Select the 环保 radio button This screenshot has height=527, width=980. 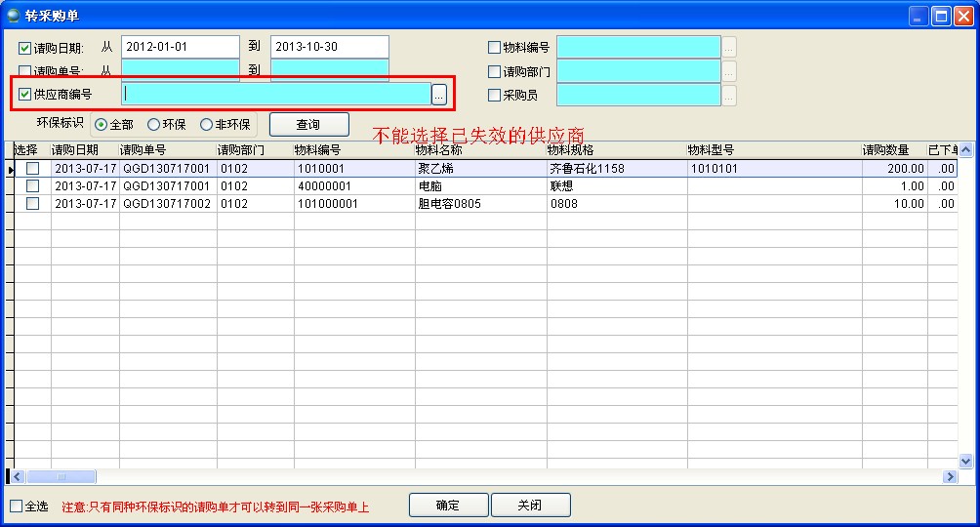(153, 125)
